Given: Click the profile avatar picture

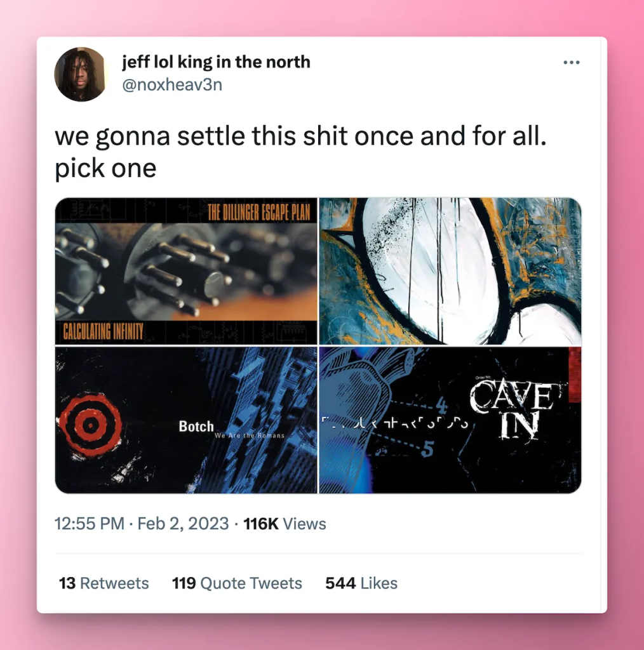Looking at the screenshot, I should (x=81, y=74).
